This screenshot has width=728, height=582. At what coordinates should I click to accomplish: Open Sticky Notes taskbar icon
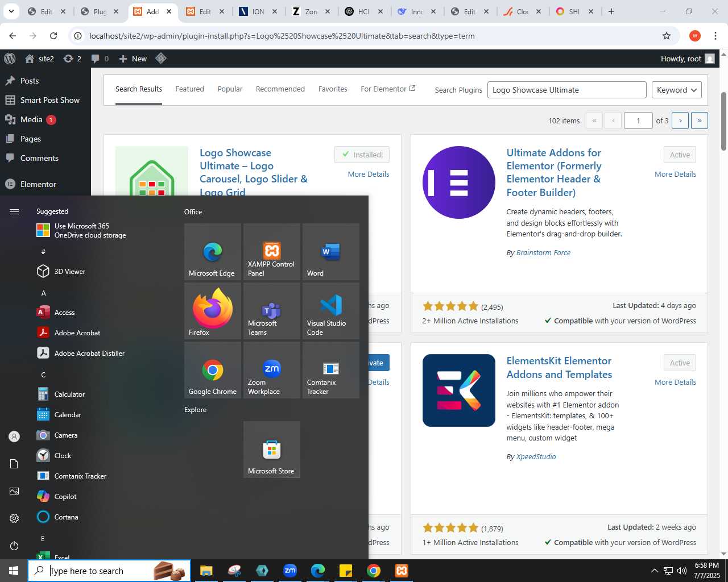(346, 571)
